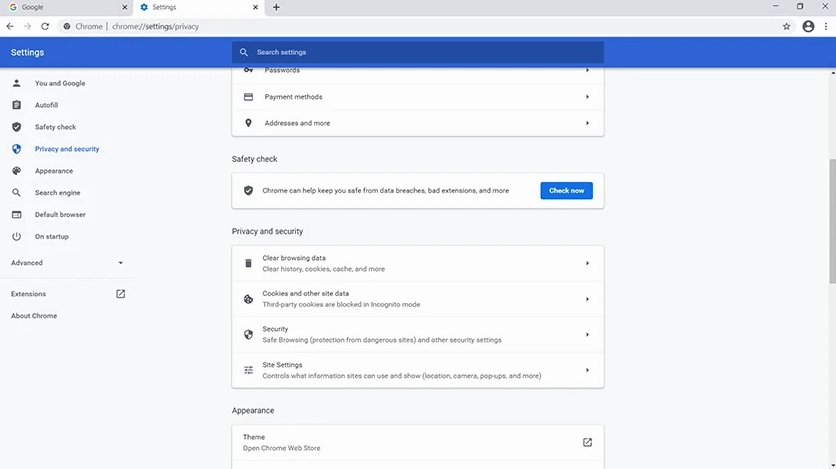Open the three-dot Chrome menu
This screenshot has width=836, height=469.
coord(826,26)
